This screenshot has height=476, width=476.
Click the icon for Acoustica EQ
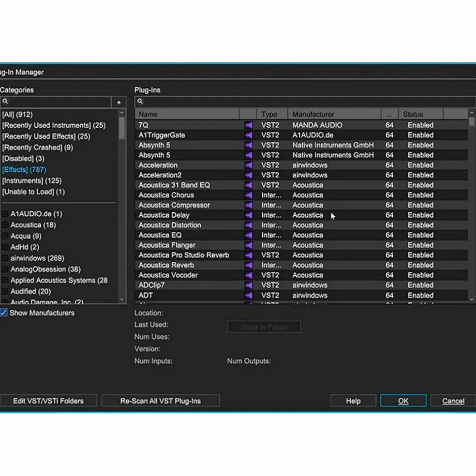(x=249, y=235)
